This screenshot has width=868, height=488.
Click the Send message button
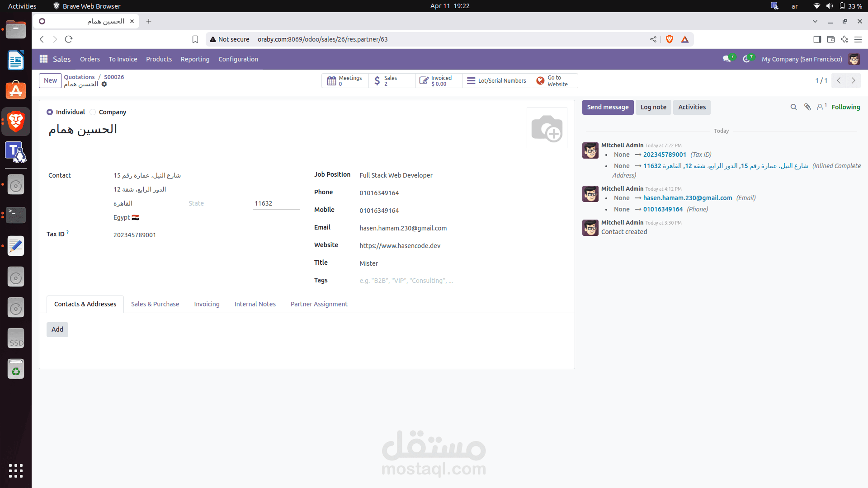(608, 107)
